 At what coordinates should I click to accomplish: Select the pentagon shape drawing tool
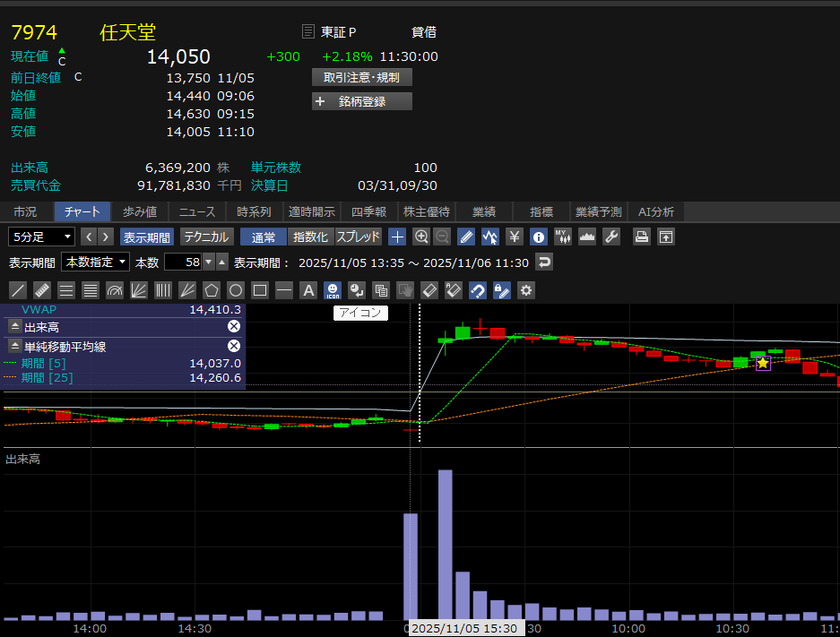pyautogui.click(x=212, y=290)
